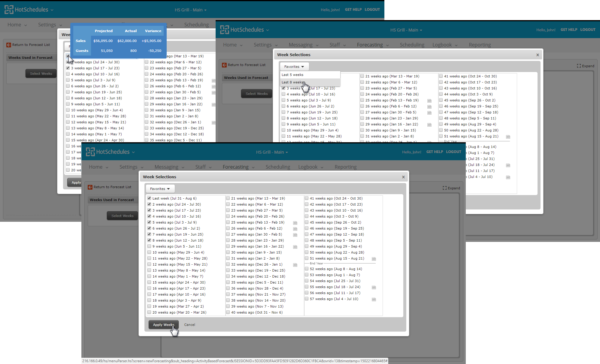600x364 pixels.
Task: Uncheck 8 weeks ago (Jun 12 - Jun 18), front window
Action: pyautogui.click(x=149, y=240)
